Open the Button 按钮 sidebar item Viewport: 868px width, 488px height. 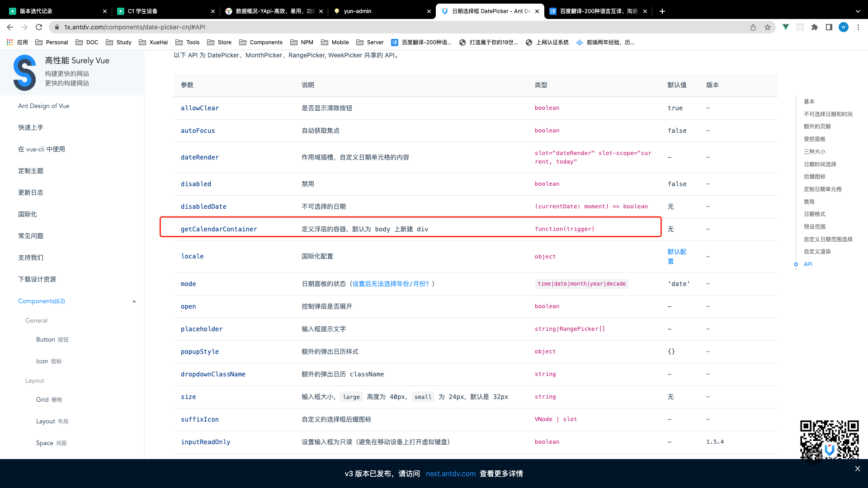[52, 339]
